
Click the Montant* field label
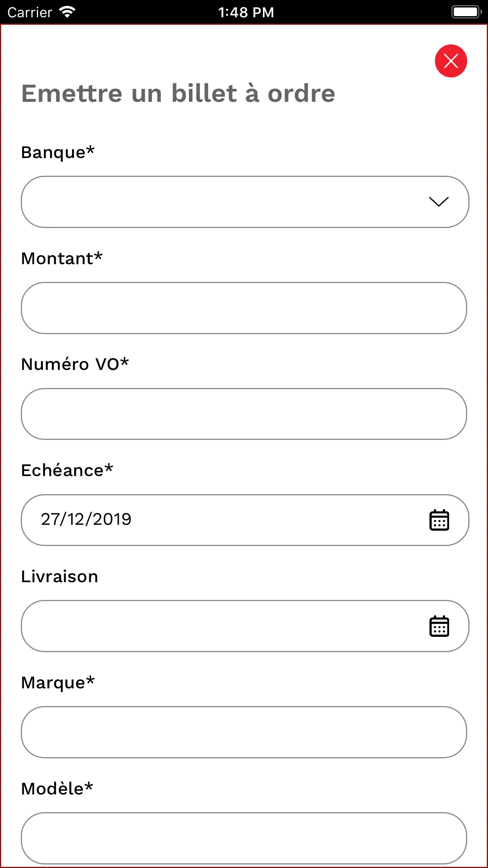click(x=62, y=259)
